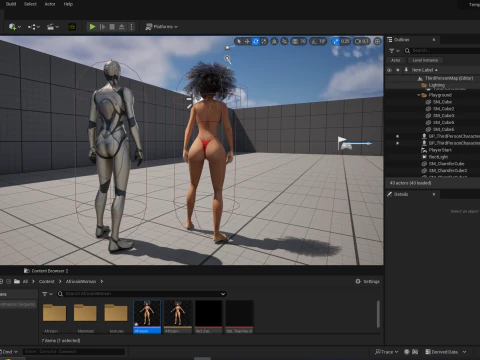
Task: Open the Cinematics clapperboard dropdown
Action: pos(53,27)
